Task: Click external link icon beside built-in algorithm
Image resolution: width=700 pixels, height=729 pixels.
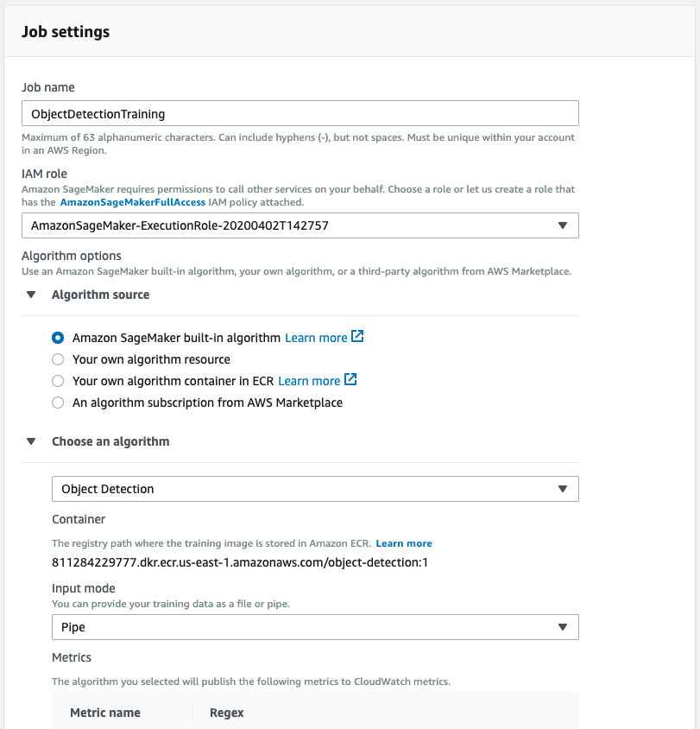Action: [358, 337]
